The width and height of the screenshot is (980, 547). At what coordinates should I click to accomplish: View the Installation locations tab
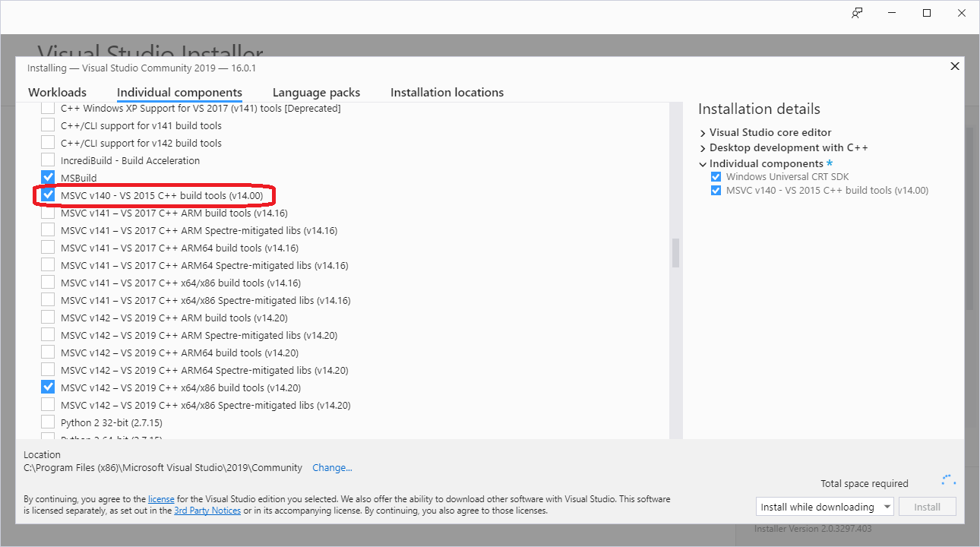(x=447, y=92)
